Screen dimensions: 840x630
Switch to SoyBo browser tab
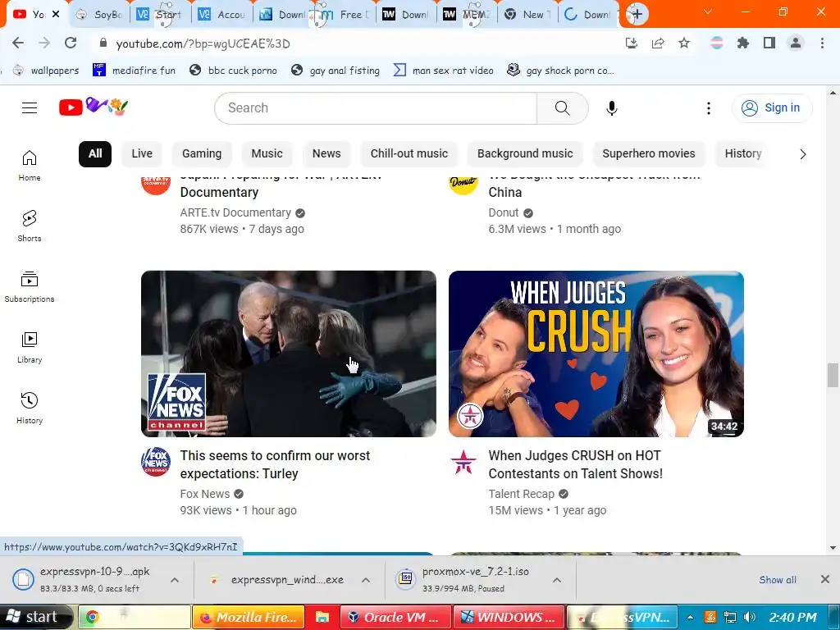coord(99,15)
